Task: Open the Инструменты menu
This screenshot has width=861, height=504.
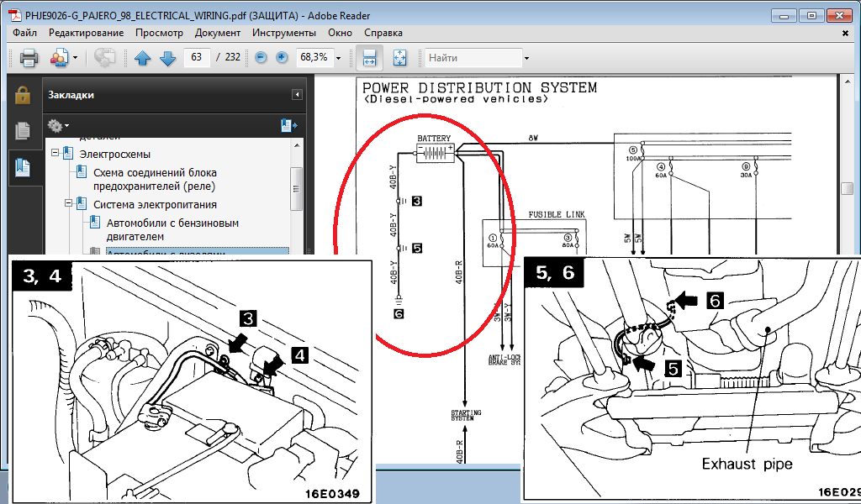Action: [x=283, y=33]
